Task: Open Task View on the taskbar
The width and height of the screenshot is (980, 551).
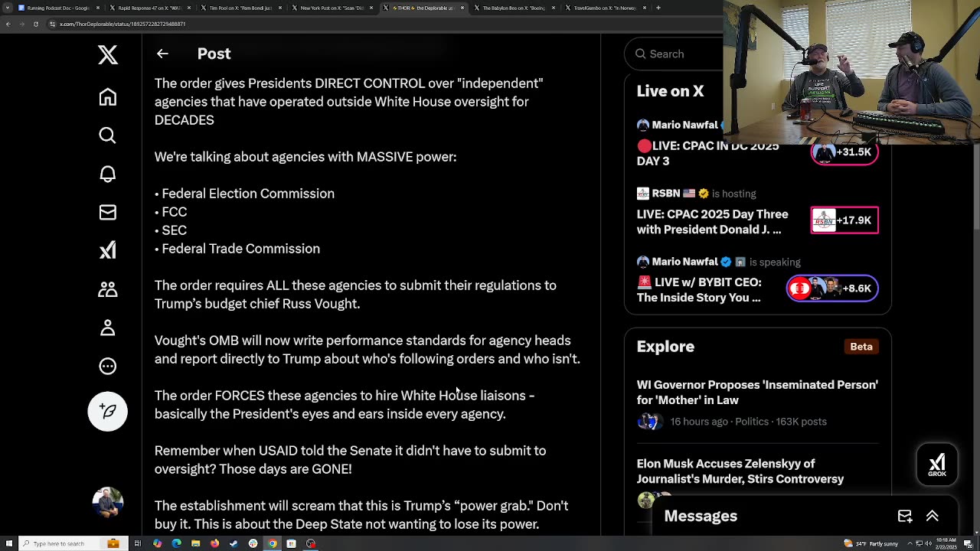Action: [138, 543]
